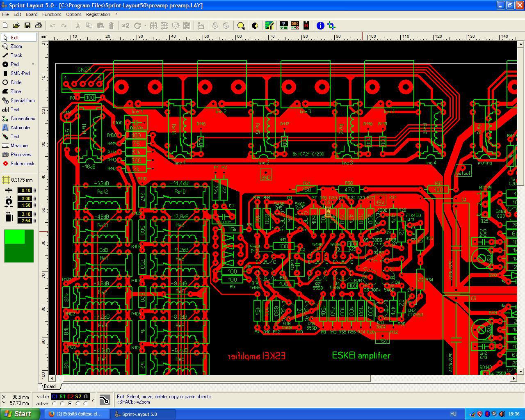Screen dimensions: 525x420
Task: Switch to Erősítő építése taskbar window
Action: [x=77, y=414]
